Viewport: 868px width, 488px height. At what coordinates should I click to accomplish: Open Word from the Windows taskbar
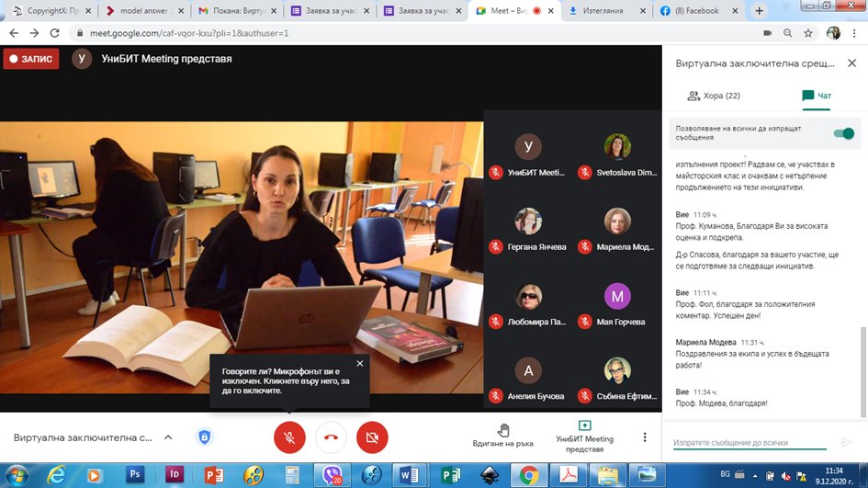click(x=410, y=475)
